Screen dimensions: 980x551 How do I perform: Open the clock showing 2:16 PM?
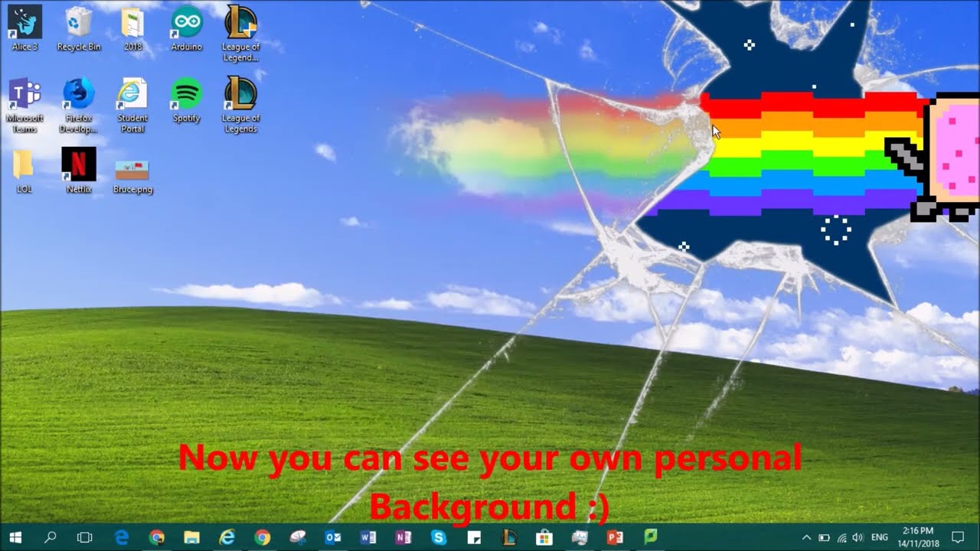point(918,537)
